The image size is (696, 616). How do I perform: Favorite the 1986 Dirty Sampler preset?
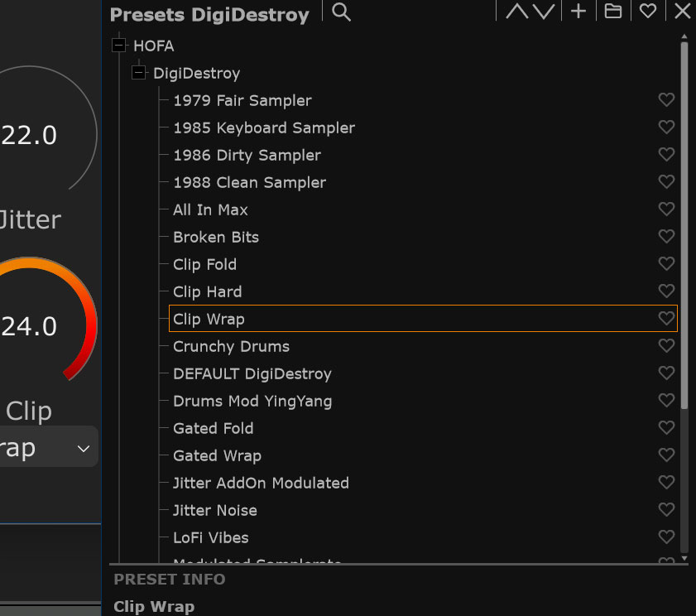(666, 154)
